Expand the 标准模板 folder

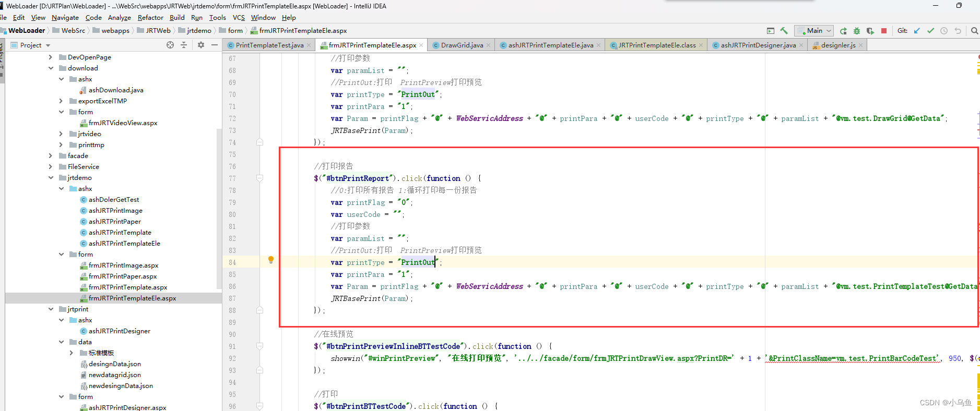[x=72, y=353]
